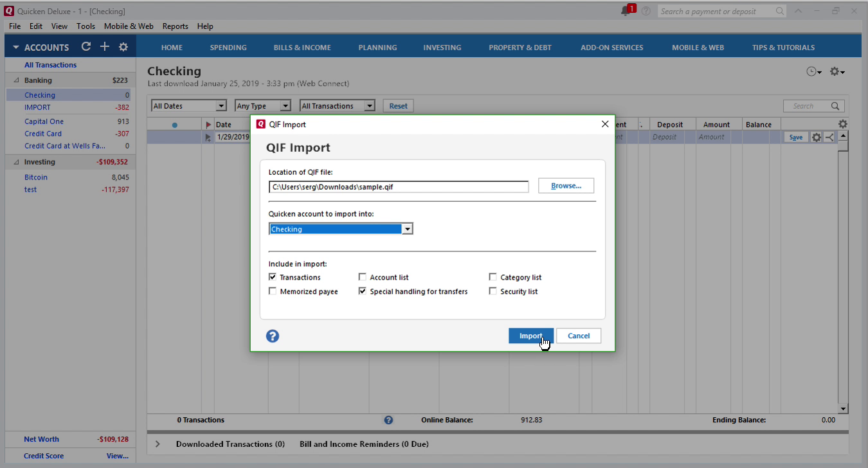Click the Net Worth link

coord(41,439)
